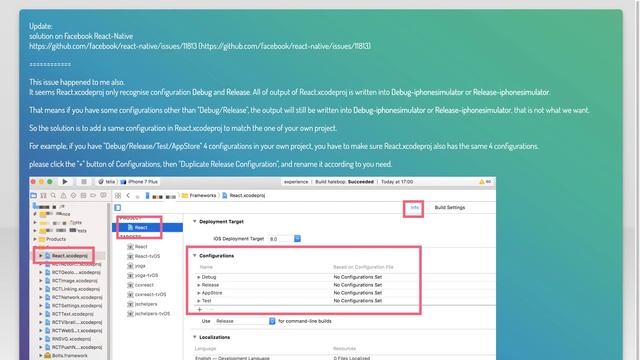Viewport: 640px width, 360px height.
Task: Select the iPhone 7 Plus destination
Action: 139,182
